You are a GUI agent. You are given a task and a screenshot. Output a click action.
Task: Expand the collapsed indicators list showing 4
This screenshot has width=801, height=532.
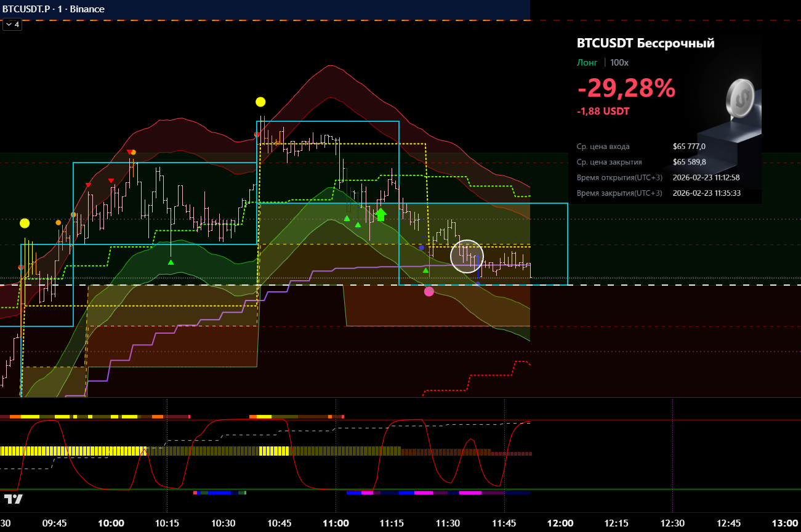click(x=12, y=25)
